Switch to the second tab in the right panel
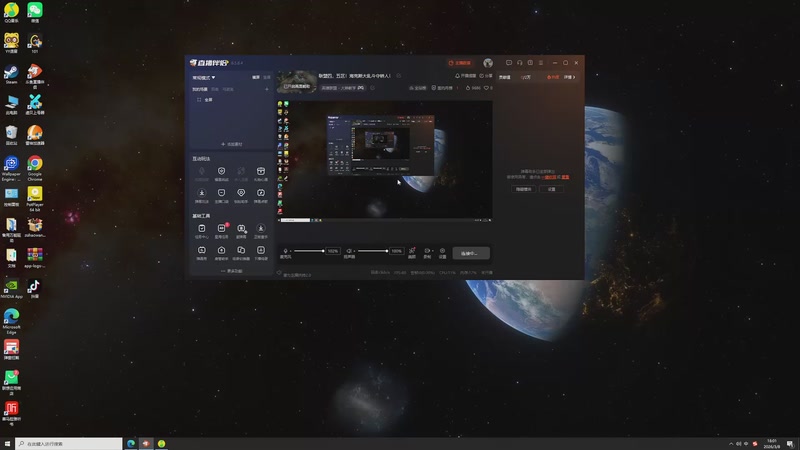Screen dimensions: 800x450 click(526, 77)
